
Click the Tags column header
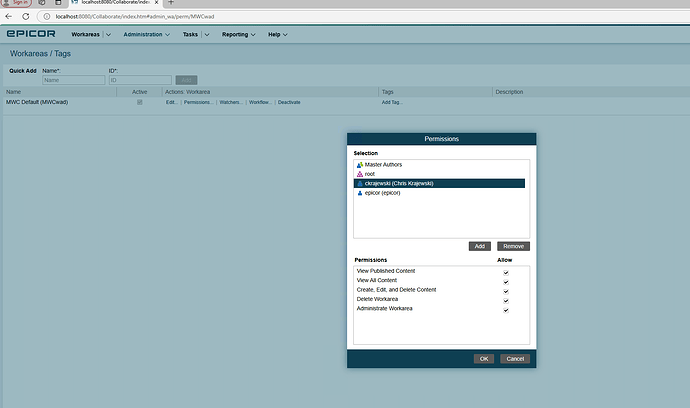[x=388, y=92]
